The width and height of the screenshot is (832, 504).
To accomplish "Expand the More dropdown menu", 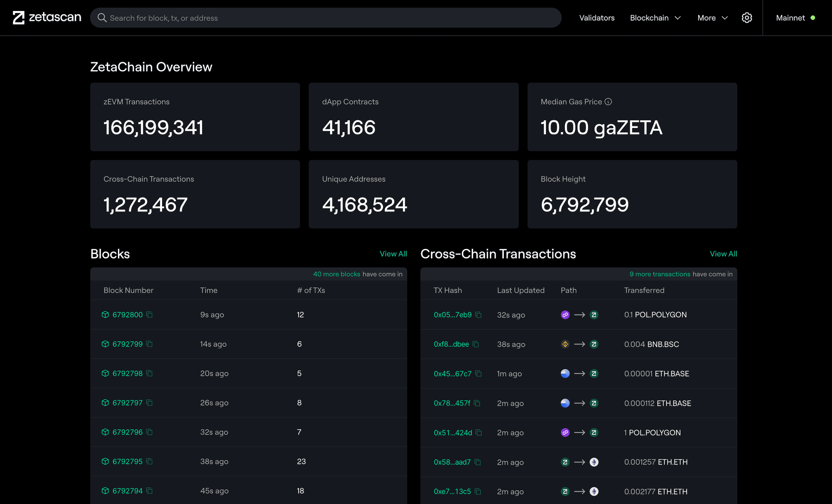I will (712, 17).
